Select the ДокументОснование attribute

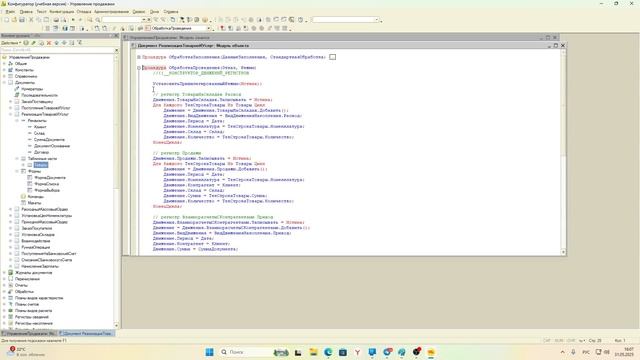52,146
